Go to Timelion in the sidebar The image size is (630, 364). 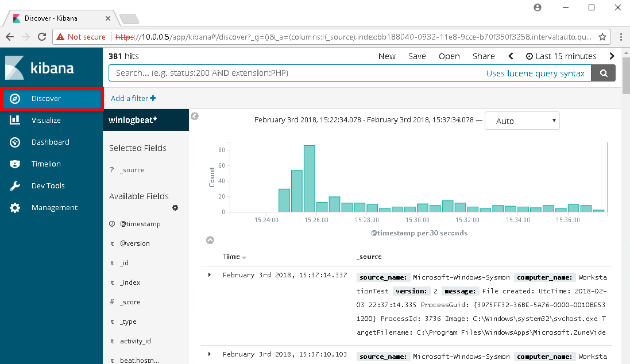click(x=46, y=164)
